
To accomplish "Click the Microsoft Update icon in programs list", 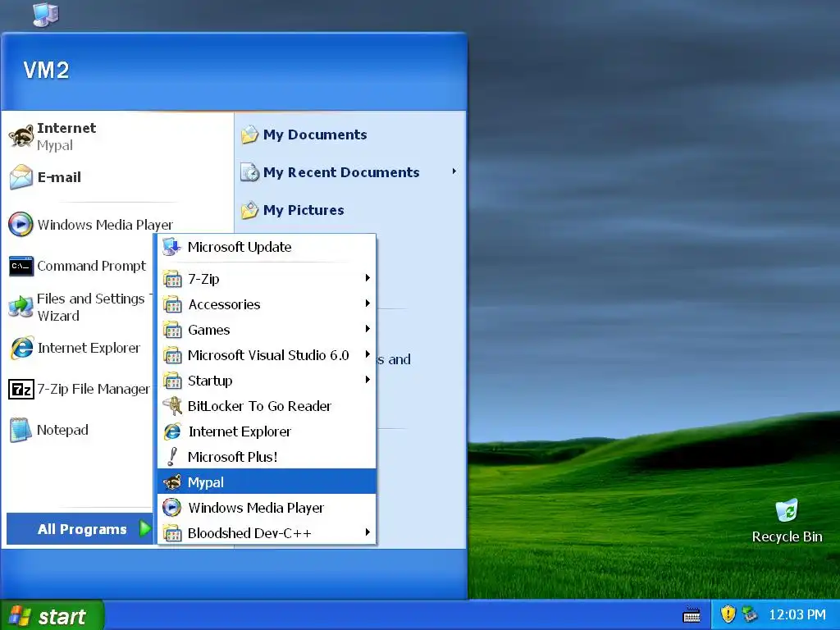I will 172,247.
